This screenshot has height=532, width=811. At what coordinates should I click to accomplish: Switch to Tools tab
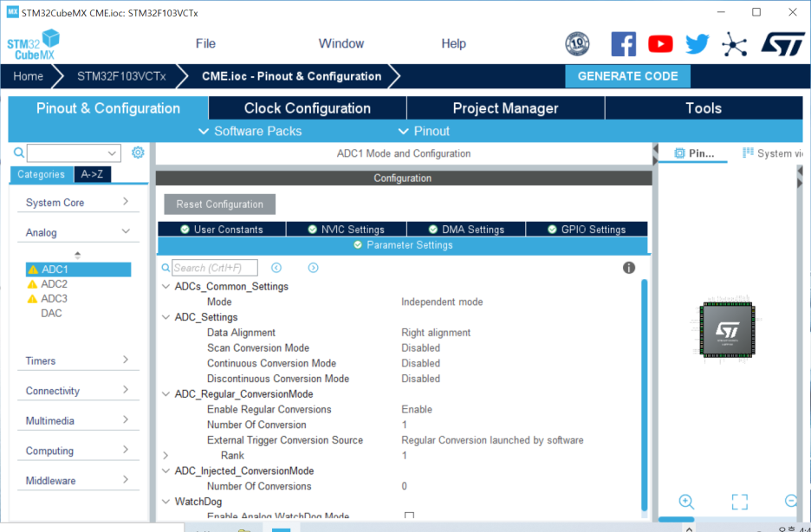coord(704,108)
